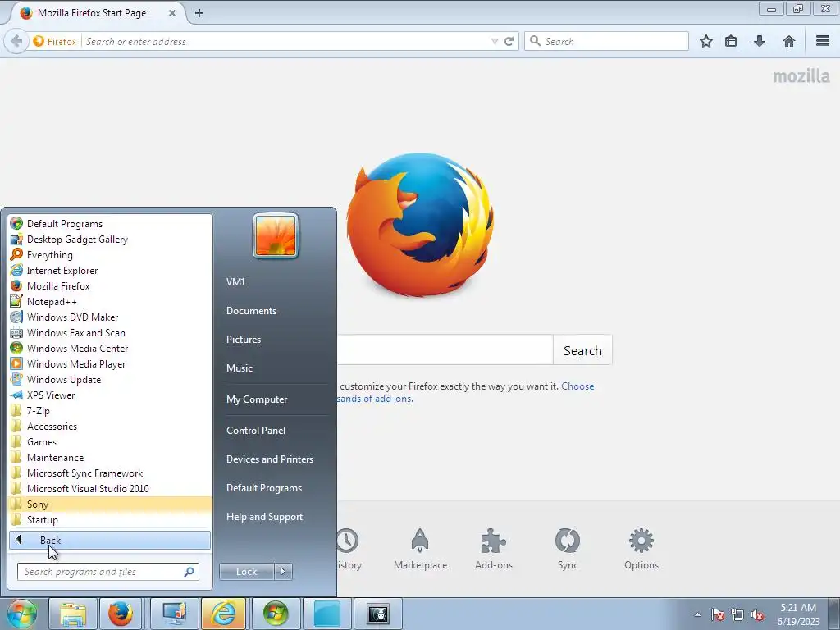
Task: Open Windows Update
Action: pos(111,379)
